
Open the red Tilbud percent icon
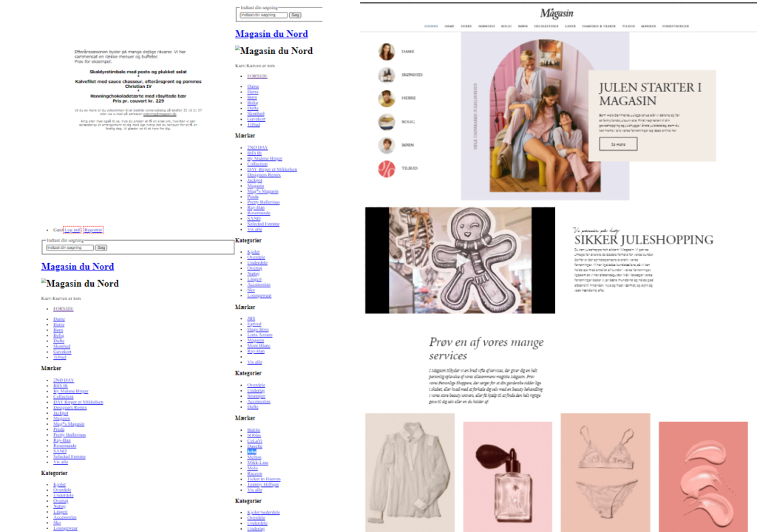coord(386,168)
